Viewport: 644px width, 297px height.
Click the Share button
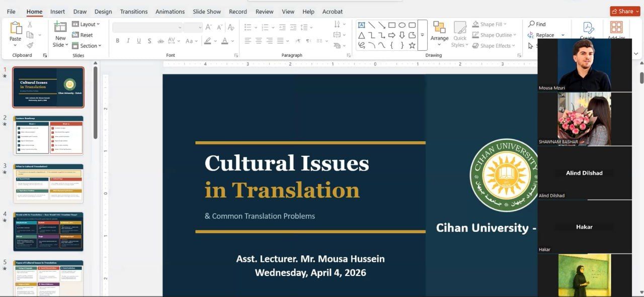625,11
